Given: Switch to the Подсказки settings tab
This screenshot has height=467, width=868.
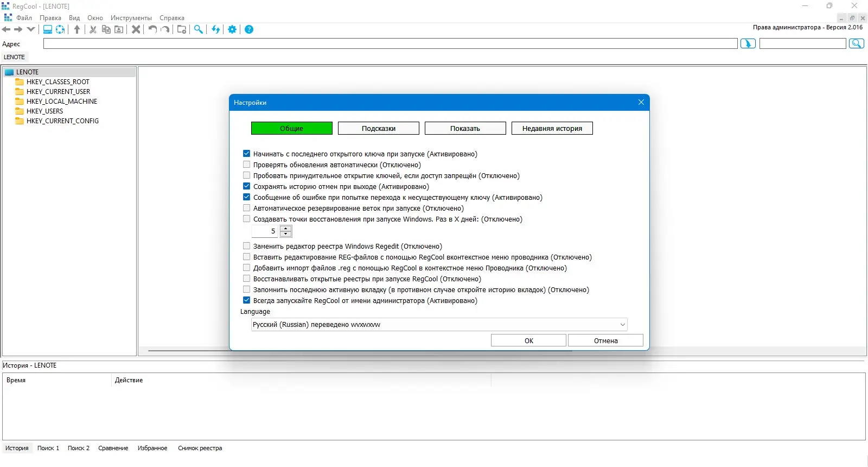Looking at the screenshot, I should 379,128.
